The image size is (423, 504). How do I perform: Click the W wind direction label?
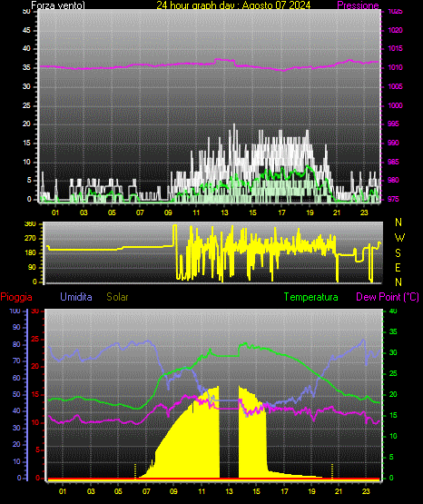tap(399, 238)
